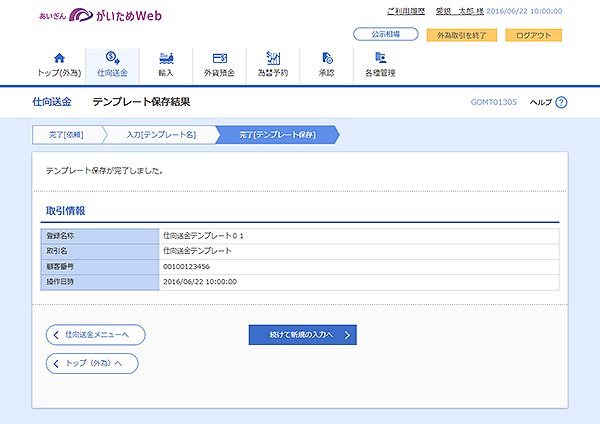This screenshot has width=600, height=424.
Task: Click the 各種管理 management icon
Action: [x=380, y=58]
